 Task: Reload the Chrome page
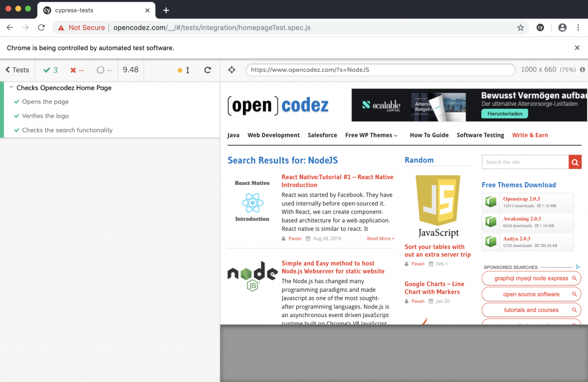coord(41,28)
